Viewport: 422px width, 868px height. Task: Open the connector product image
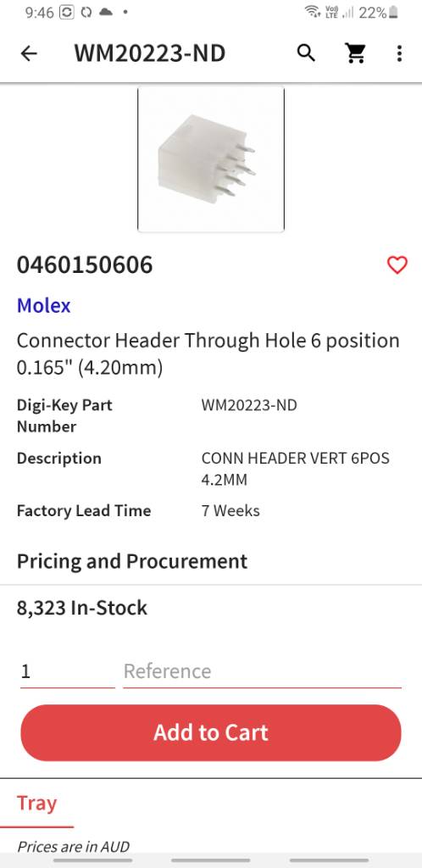pyautogui.click(x=211, y=159)
